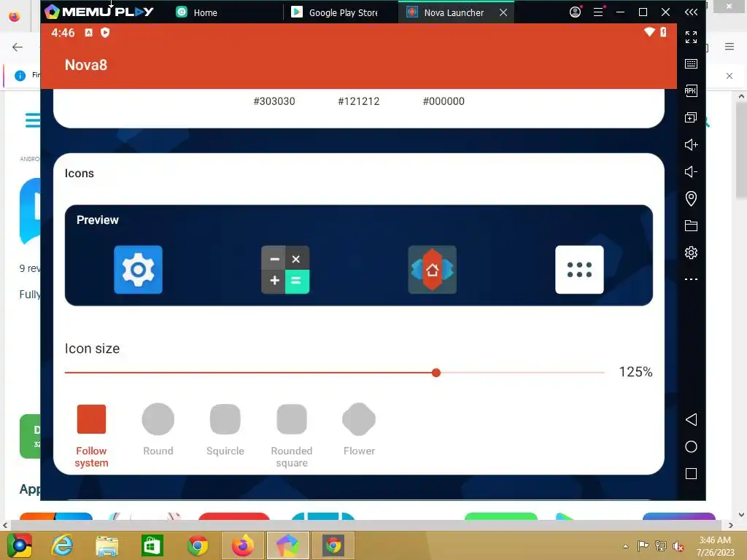Tap Android back triangle button

(691, 419)
